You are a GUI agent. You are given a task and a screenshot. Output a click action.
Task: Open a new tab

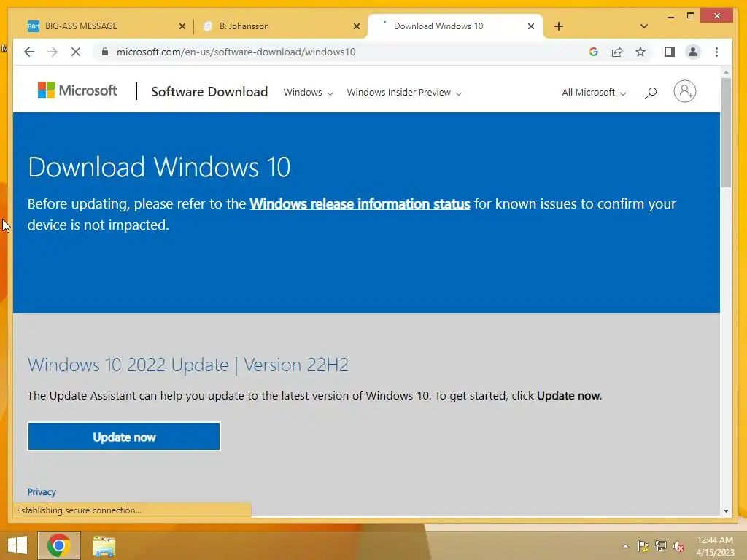tap(559, 26)
